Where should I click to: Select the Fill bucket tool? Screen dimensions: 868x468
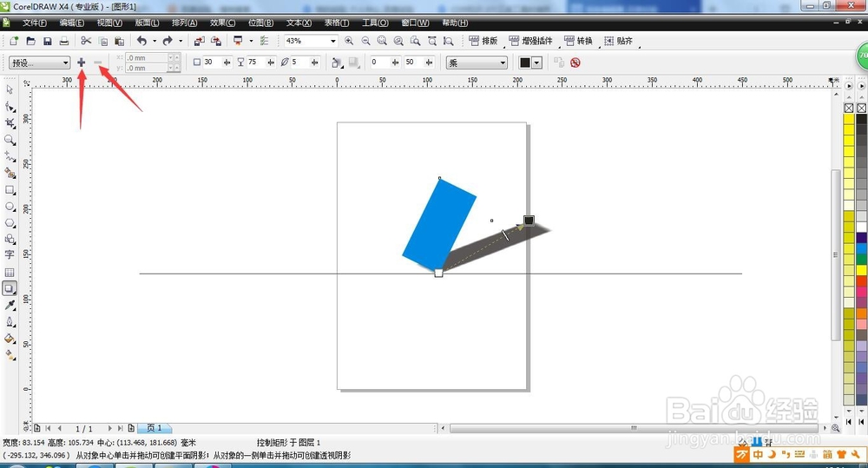[10, 339]
